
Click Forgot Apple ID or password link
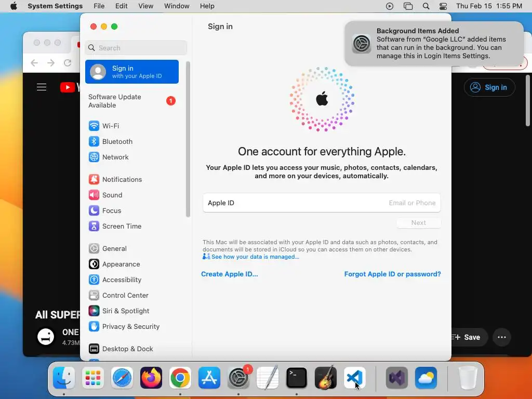(393, 274)
